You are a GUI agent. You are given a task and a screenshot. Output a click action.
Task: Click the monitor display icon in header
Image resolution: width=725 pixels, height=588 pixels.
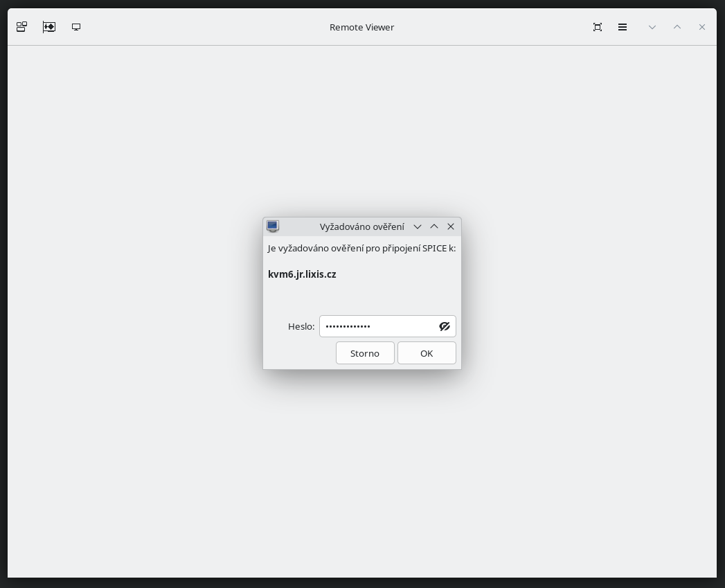pyautogui.click(x=76, y=27)
